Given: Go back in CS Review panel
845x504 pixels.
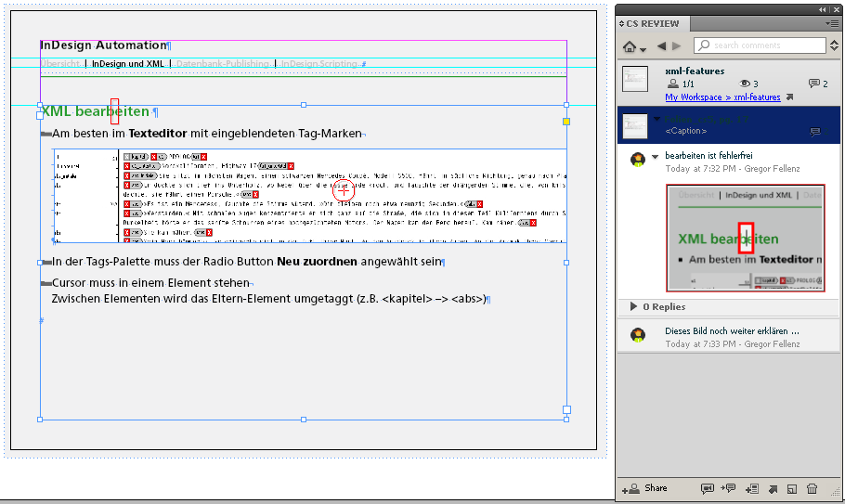Looking at the screenshot, I should [x=661, y=46].
